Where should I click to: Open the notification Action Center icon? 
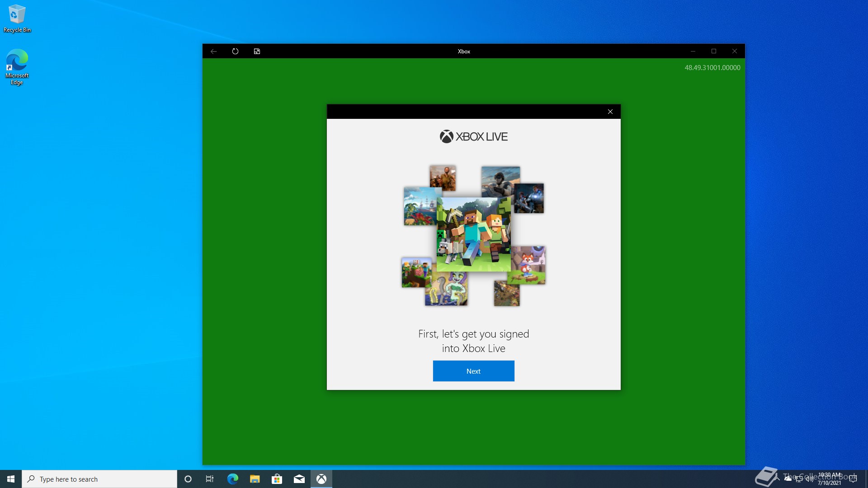[x=853, y=479]
